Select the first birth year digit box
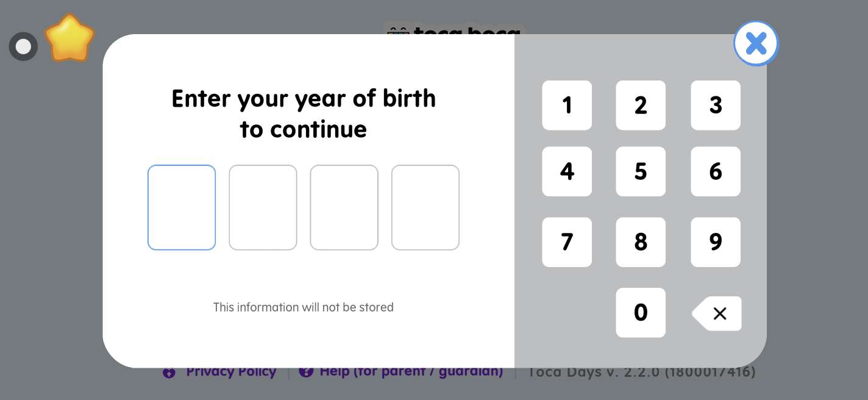 182,207
